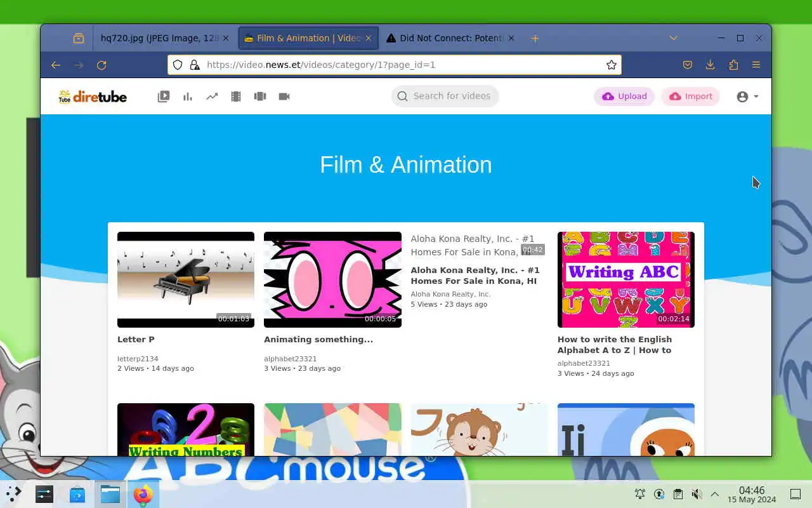Viewport: 812px width, 508px height.
Task: Reload the current page
Action: (101, 65)
